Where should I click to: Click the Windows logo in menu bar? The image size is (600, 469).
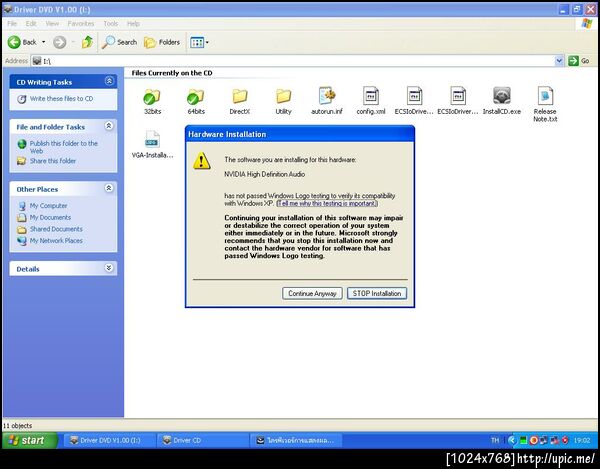(587, 24)
